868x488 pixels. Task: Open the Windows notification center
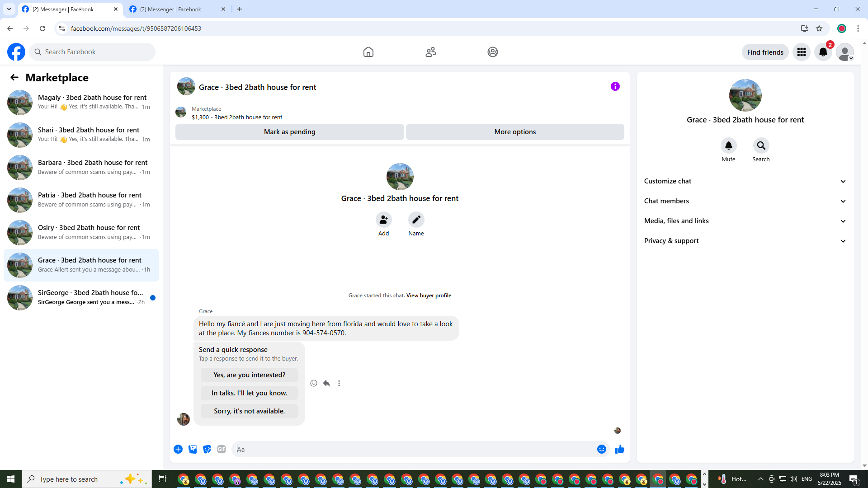(854, 479)
